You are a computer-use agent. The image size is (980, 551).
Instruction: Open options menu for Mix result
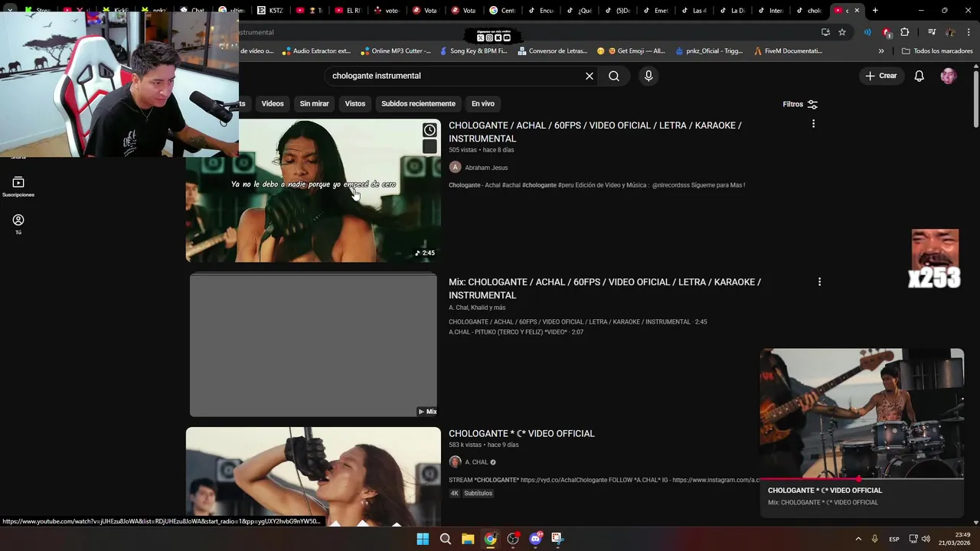(819, 282)
